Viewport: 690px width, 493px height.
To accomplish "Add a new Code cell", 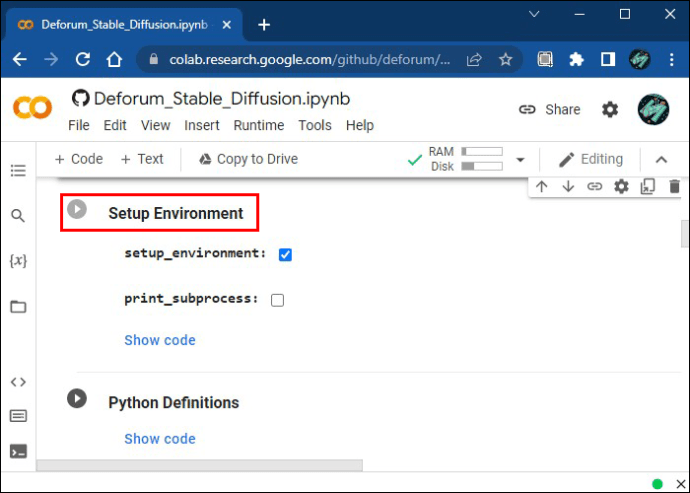I will click(x=78, y=159).
